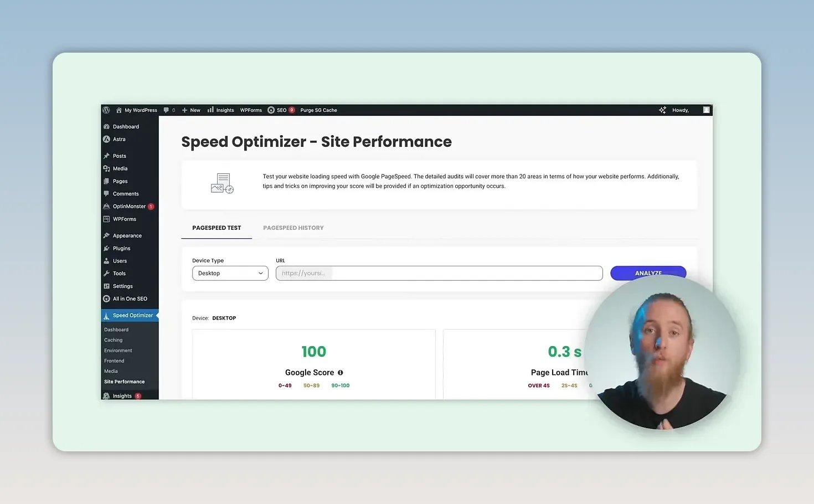This screenshot has width=814, height=504.
Task: Open the Environment submenu item
Action: click(118, 351)
